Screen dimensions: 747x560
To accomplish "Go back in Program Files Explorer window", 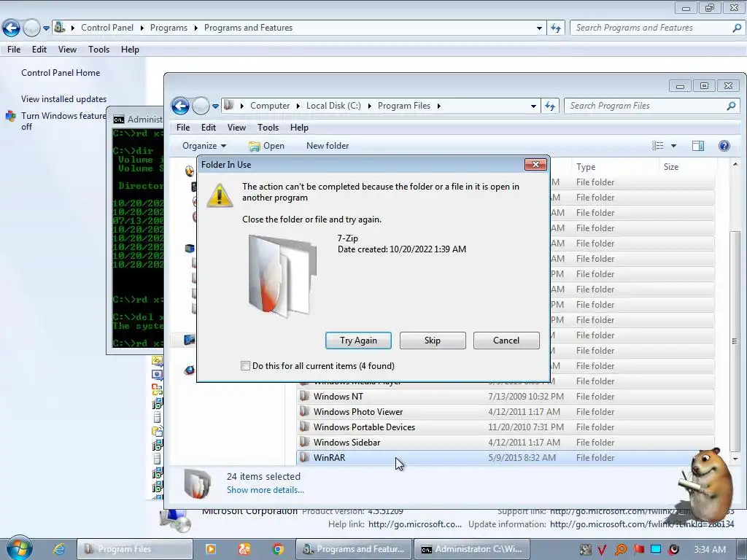I will tap(181, 106).
